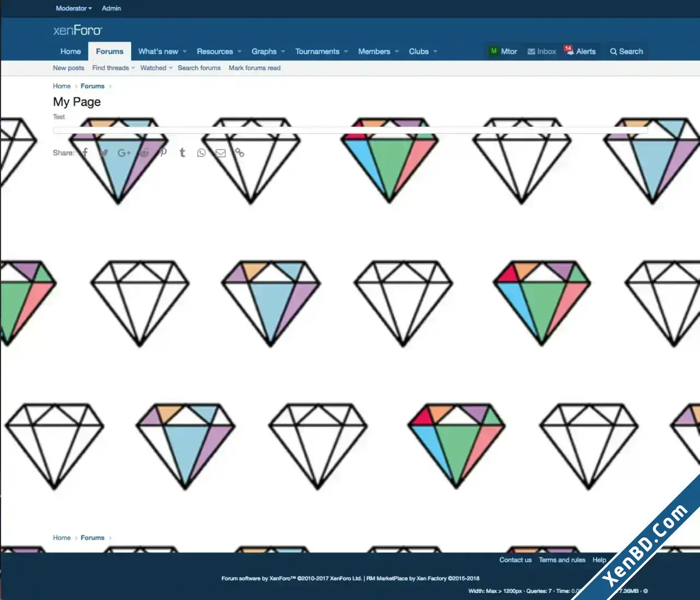The width and height of the screenshot is (700, 600).
Task: Click the Queries: 7 debug text
Action: [x=539, y=591]
